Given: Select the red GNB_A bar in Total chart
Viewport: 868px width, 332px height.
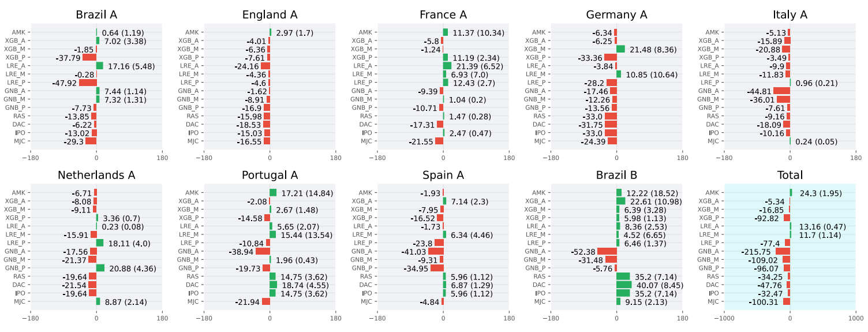Looking at the screenshot, I should click(x=783, y=251).
